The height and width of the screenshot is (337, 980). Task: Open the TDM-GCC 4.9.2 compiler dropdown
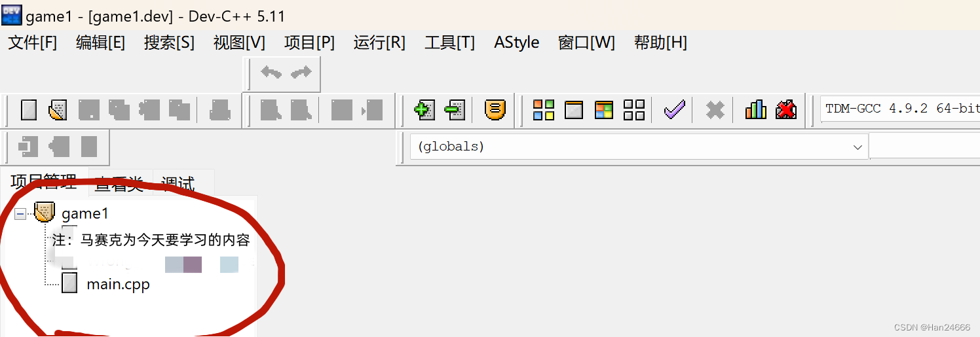pyautogui.click(x=899, y=109)
